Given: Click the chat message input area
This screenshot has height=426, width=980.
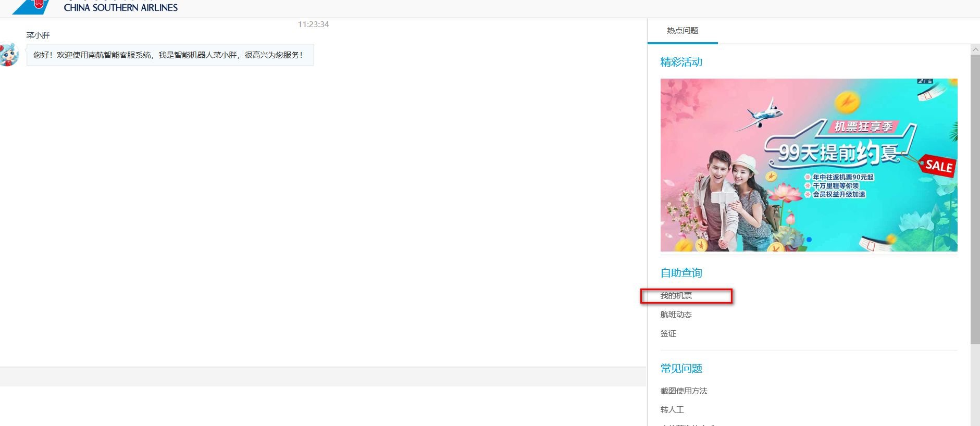Looking at the screenshot, I should [x=323, y=406].
